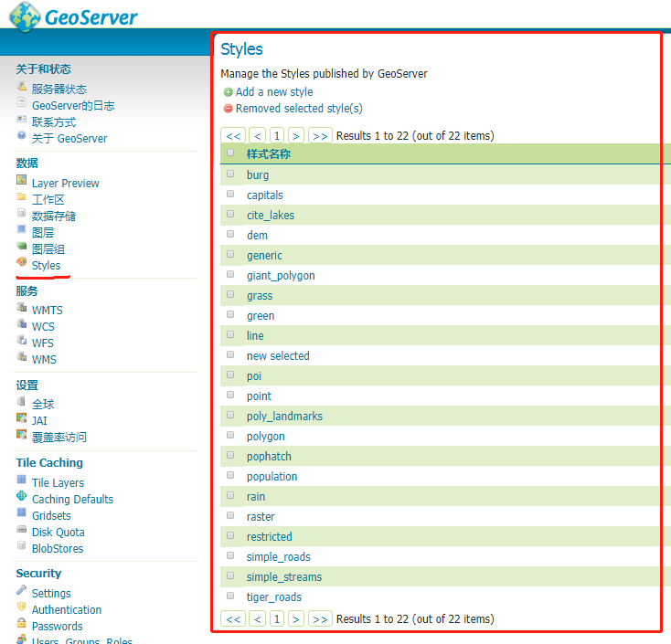
Task: Click the Gridsets icon
Action: [21, 512]
